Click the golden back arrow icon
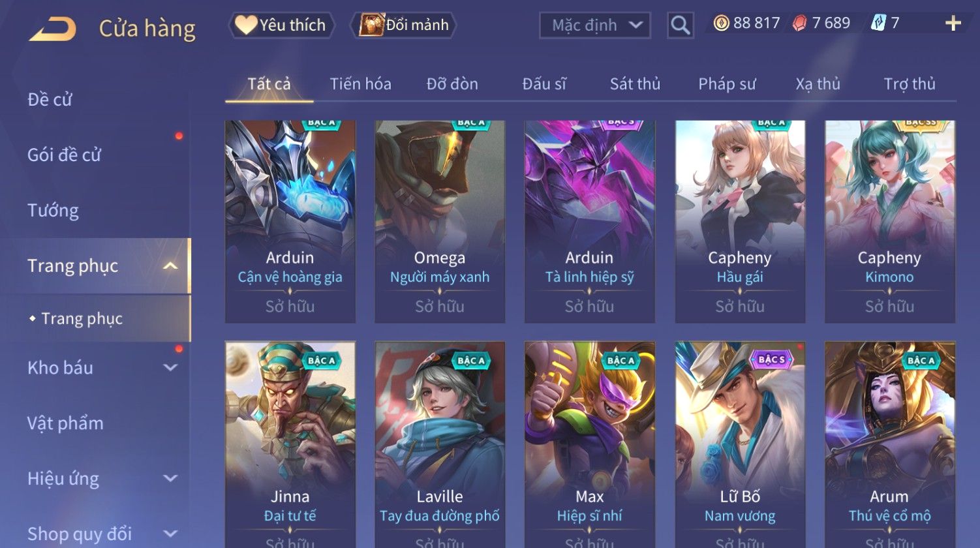 [x=53, y=29]
